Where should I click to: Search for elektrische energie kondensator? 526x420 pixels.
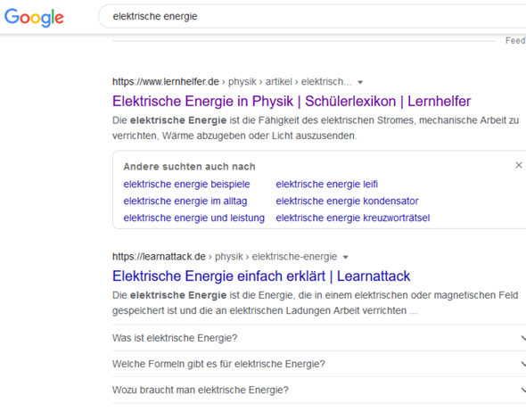(347, 201)
